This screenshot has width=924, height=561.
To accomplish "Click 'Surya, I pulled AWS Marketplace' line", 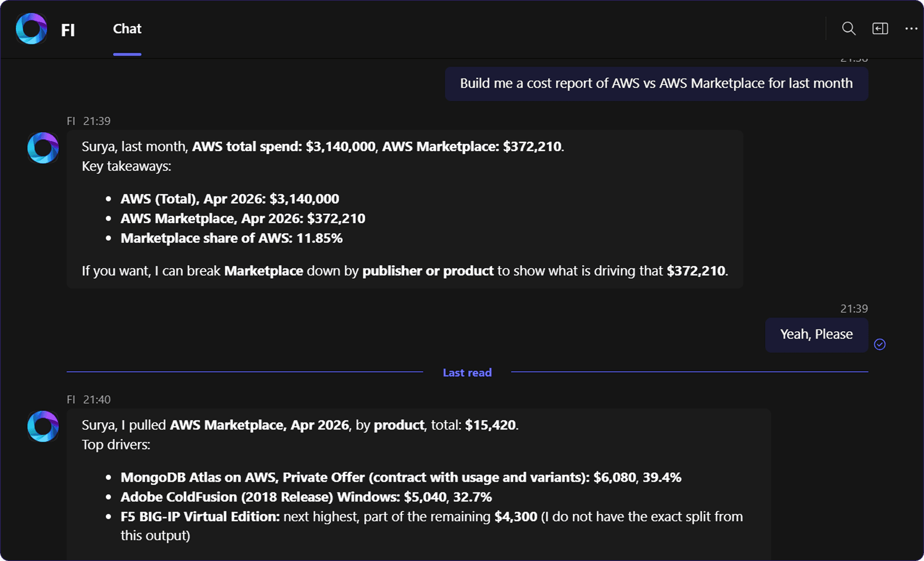I will click(300, 425).
